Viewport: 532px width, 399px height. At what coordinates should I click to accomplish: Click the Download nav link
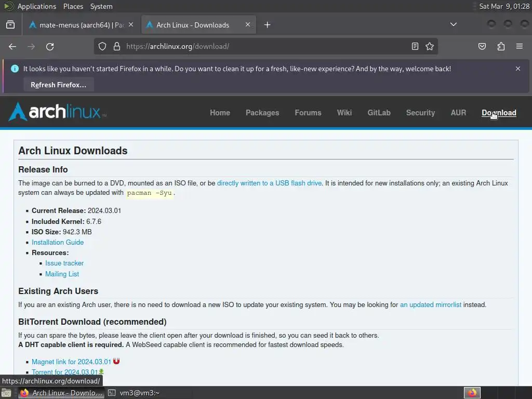(499, 113)
